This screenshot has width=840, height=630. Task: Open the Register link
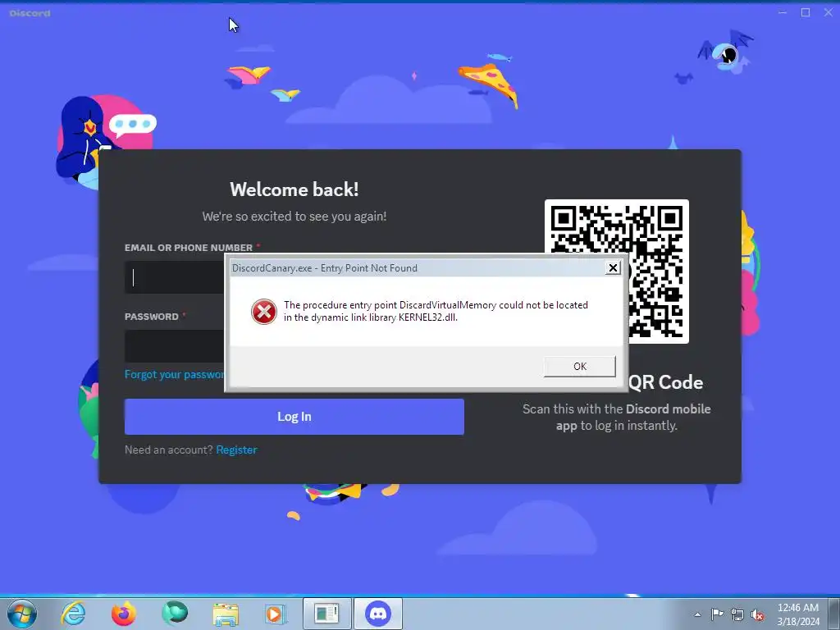point(237,450)
